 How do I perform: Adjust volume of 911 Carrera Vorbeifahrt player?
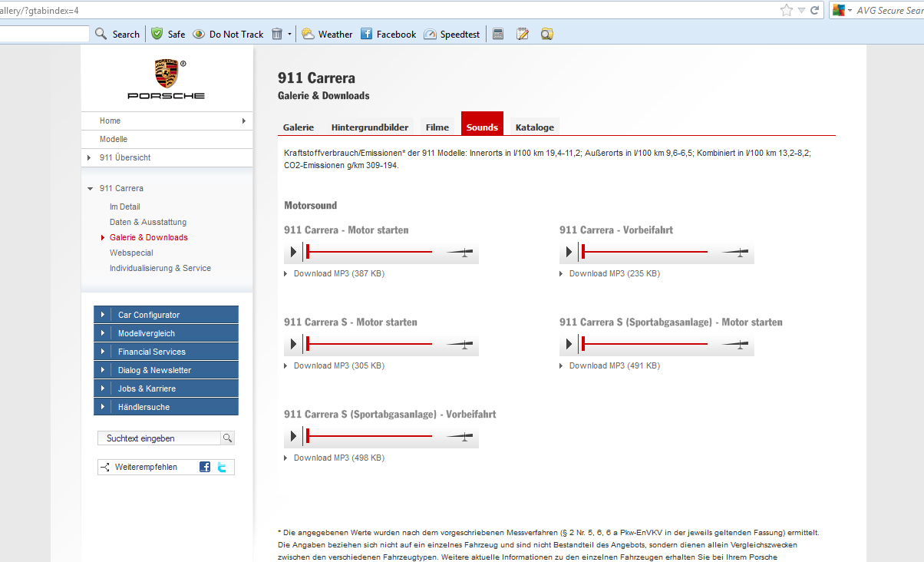pos(735,252)
